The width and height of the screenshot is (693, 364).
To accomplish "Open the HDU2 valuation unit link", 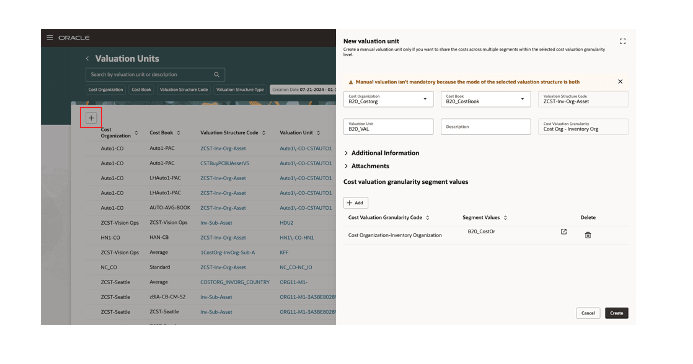I will pos(286,223).
